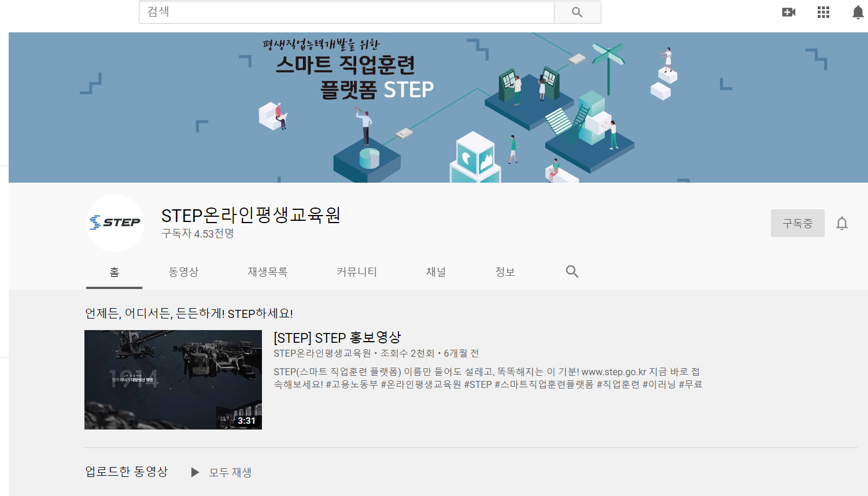Image resolution: width=868 pixels, height=496 pixels.
Task: Click the STEP channel avatar logo
Action: click(115, 223)
